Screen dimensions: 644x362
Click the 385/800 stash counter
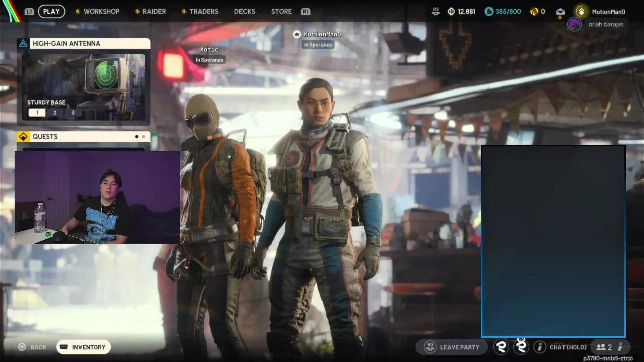click(x=509, y=11)
